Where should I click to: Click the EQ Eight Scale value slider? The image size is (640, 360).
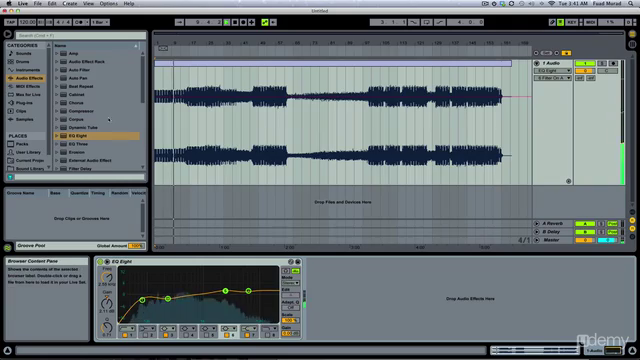[290, 320]
